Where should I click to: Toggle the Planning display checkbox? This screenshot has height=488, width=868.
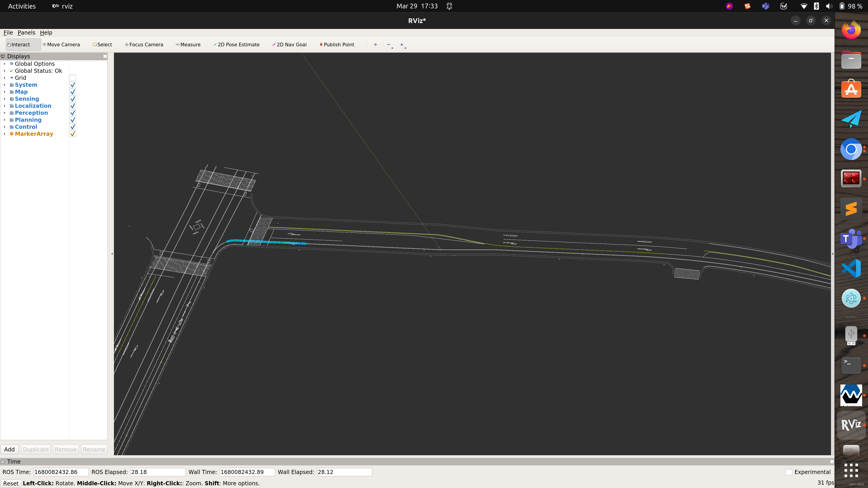click(x=73, y=120)
